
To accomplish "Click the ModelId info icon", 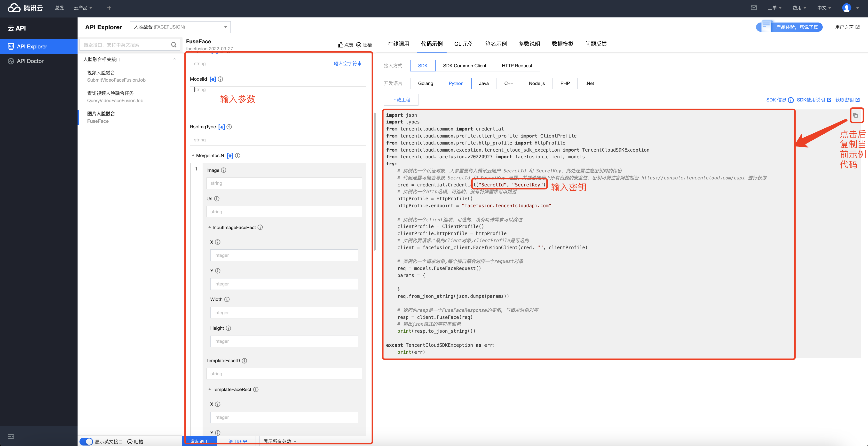I will 220,79.
